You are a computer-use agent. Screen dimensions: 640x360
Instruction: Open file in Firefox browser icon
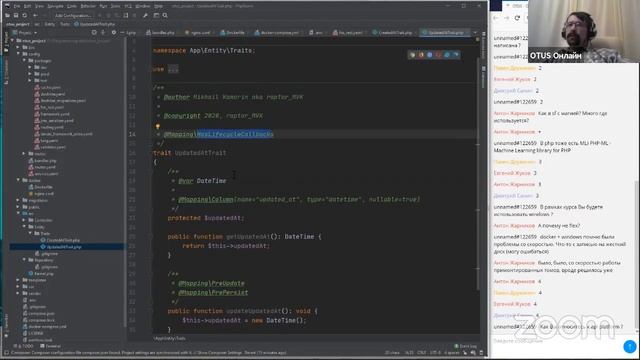pos(421,55)
